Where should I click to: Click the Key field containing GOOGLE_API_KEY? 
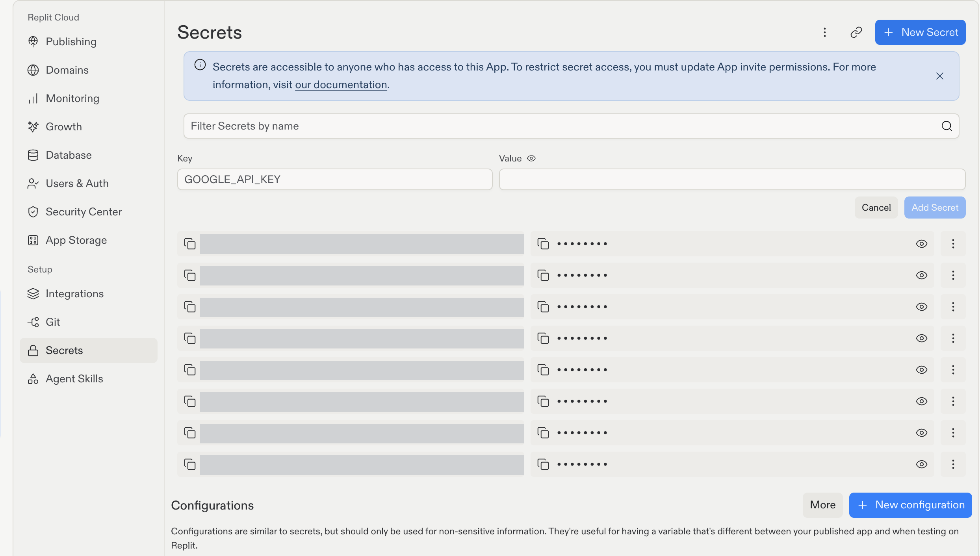[x=335, y=180]
